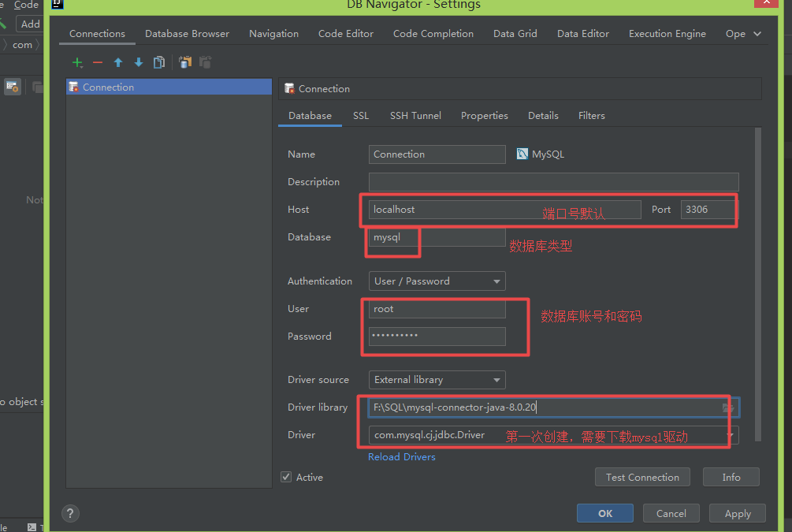Select Connection in the connections list
Image resolution: width=792 pixels, height=532 pixels.
pos(169,87)
